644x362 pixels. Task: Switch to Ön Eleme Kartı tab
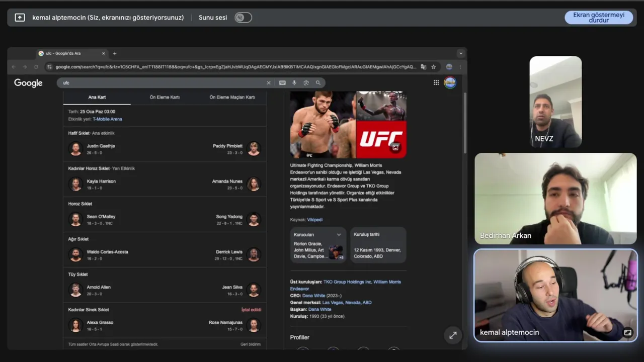(x=165, y=97)
